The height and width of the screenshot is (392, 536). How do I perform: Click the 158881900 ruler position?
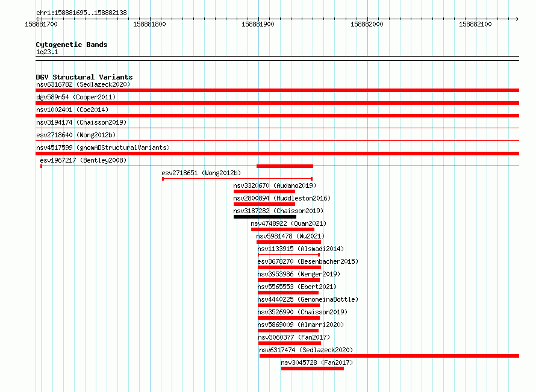pos(258,24)
